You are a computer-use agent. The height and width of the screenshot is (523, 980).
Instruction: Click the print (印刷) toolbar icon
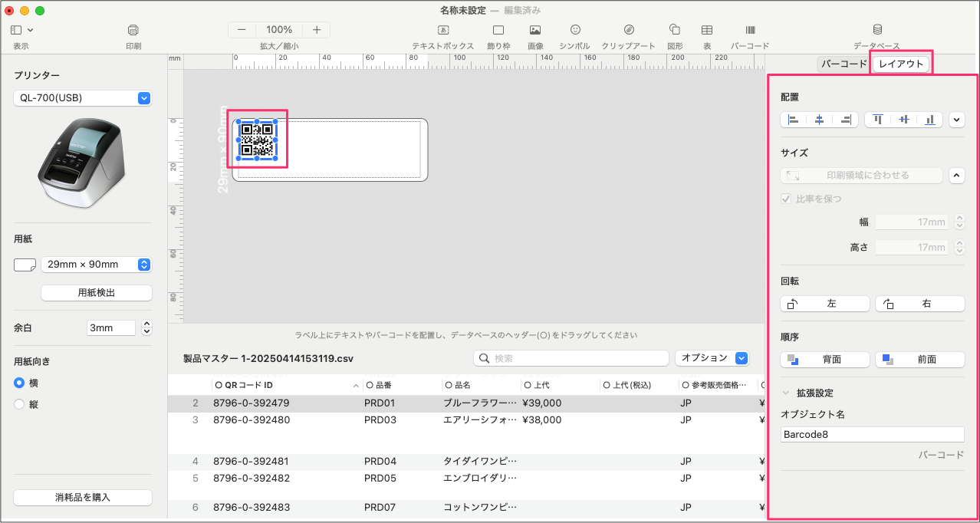coord(133,30)
